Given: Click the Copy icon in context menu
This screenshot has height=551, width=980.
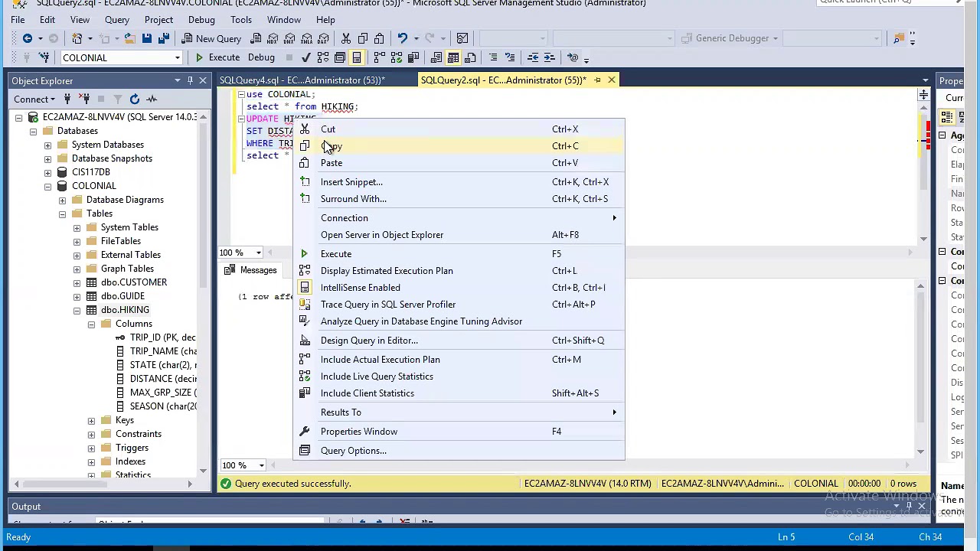Looking at the screenshot, I should pos(305,146).
